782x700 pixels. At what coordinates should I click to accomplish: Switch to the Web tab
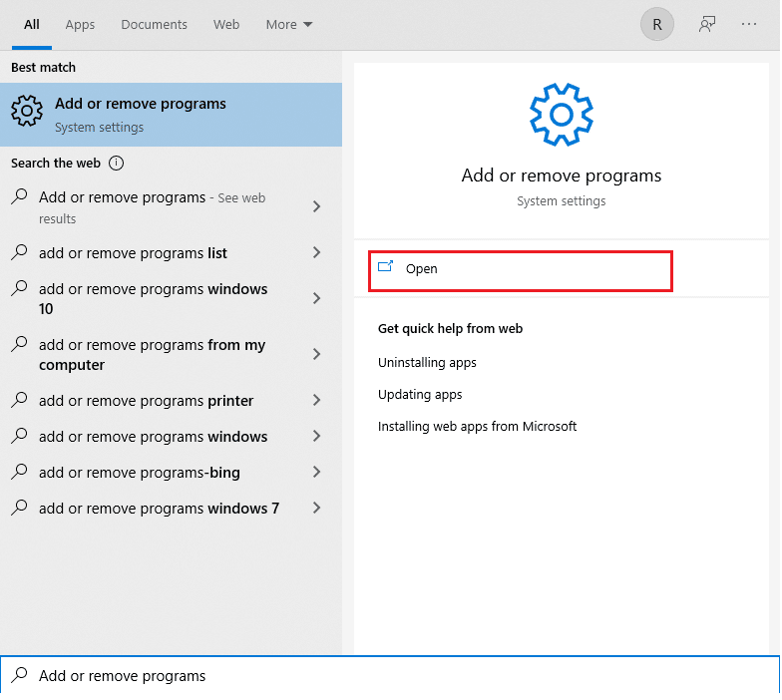(226, 24)
